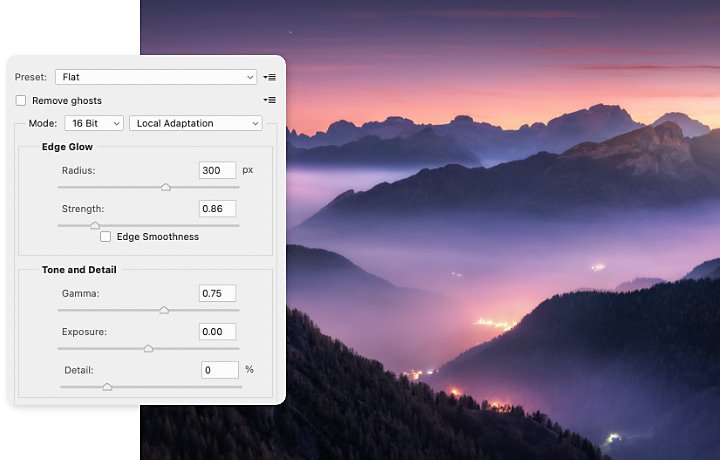Click the Strength value field showing 0.86
The height and width of the screenshot is (460, 720).
point(217,208)
